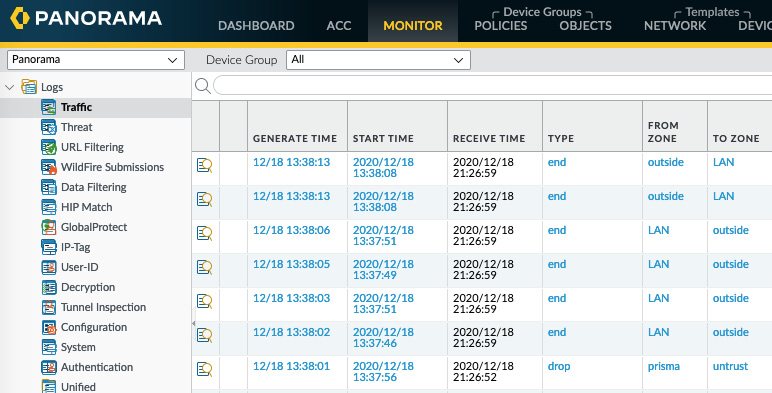Open the Panorama context dropdown
The height and width of the screenshot is (393, 772).
pos(96,60)
